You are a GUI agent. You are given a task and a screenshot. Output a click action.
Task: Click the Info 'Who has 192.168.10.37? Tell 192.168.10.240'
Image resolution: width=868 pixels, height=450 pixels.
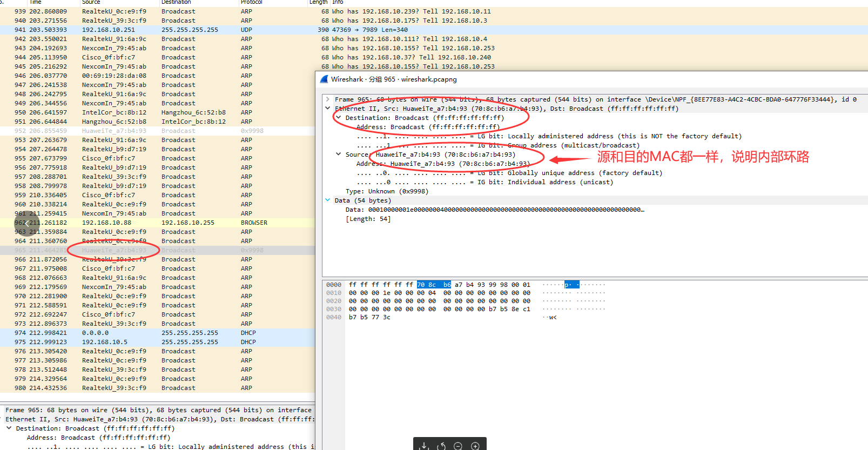coord(412,57)
